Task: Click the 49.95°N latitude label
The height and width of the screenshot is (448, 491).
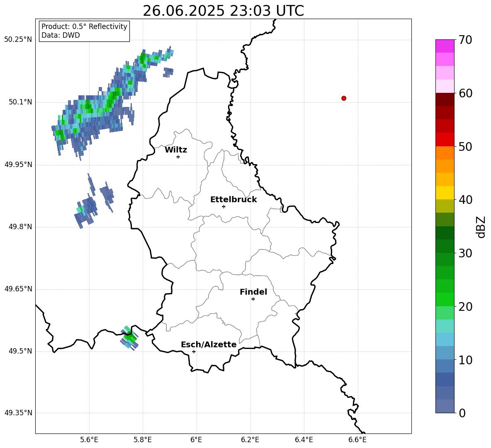Action: (x=18, y=165)
